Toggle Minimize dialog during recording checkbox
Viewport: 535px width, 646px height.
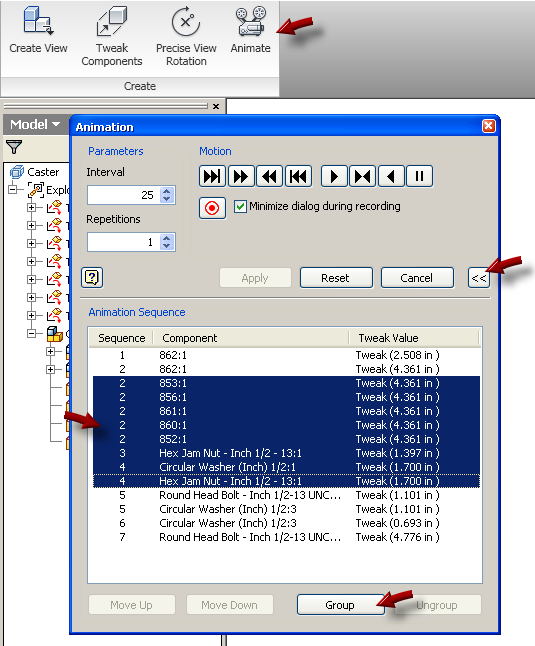[240, 206]
